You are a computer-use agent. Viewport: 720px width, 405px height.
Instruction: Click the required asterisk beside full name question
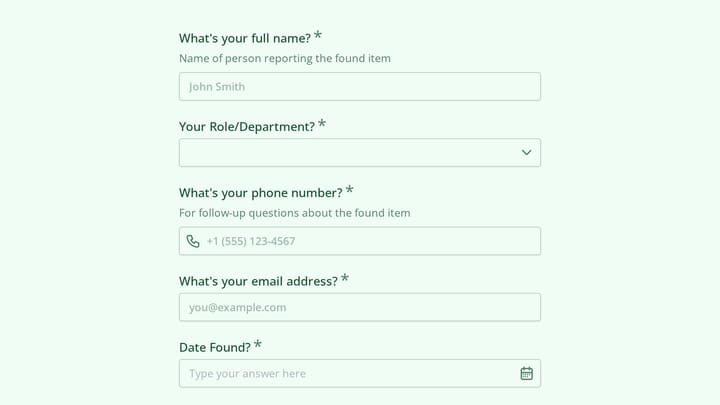(x=318, y=35)
